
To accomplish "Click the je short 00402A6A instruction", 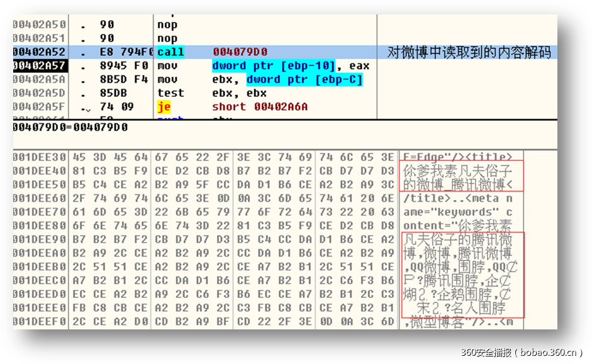I will (x=259, y=107).
